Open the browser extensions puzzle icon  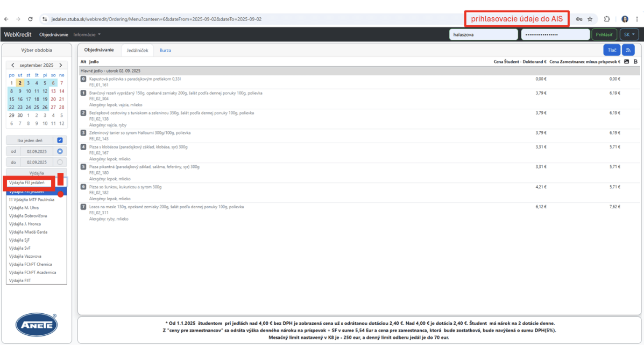(x=607, y=19)
